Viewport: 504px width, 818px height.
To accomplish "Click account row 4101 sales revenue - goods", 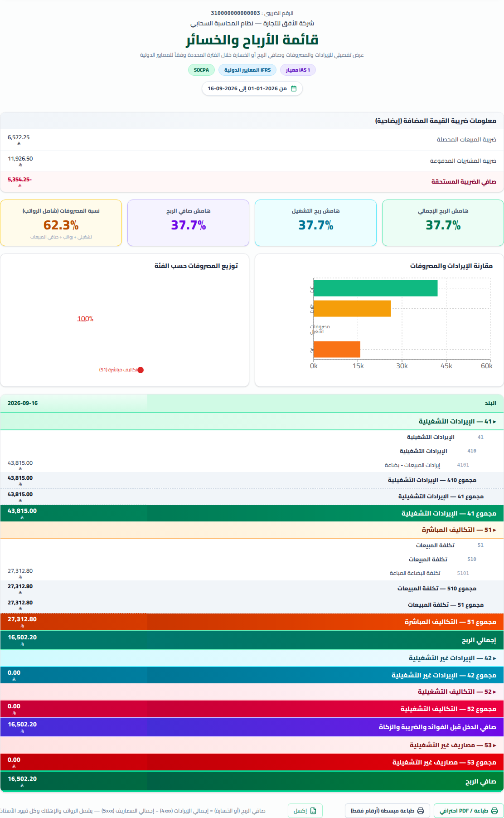I will [x=252, y=465].
